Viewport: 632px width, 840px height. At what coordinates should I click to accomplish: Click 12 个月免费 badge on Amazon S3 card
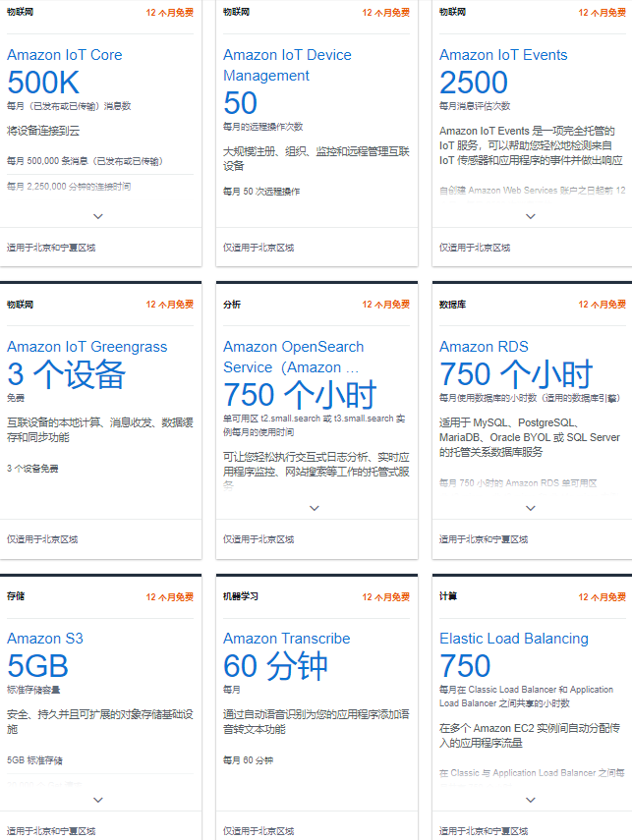tap(169, 596)
